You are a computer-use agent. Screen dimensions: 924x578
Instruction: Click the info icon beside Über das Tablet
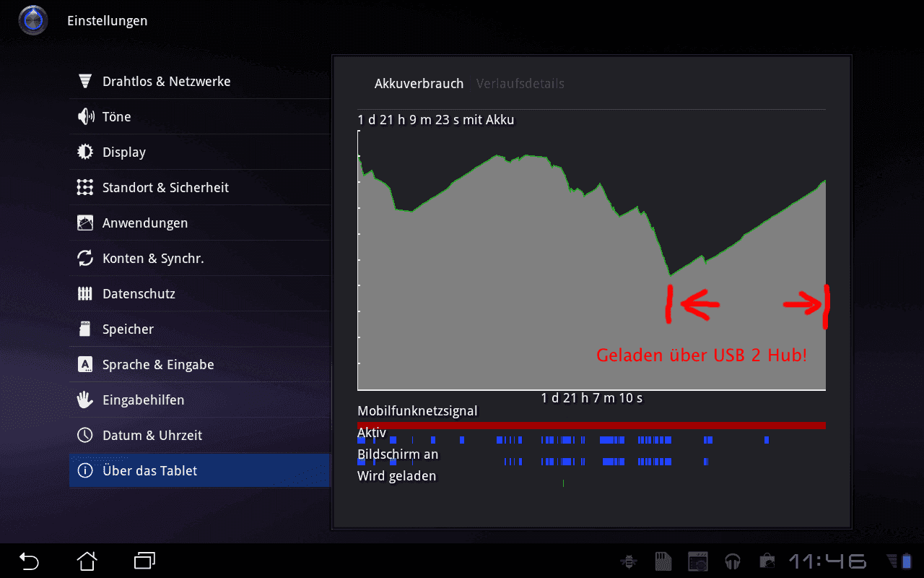tap(85, 470)
